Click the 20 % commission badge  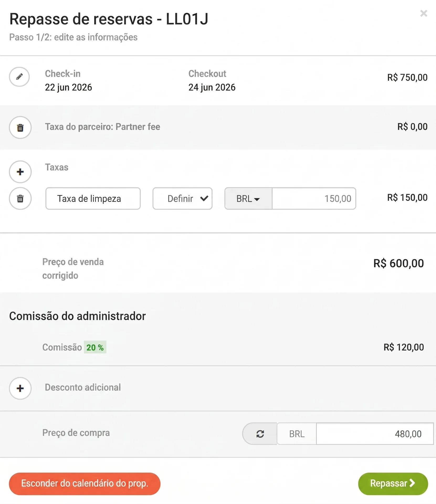tap(95, 347)
